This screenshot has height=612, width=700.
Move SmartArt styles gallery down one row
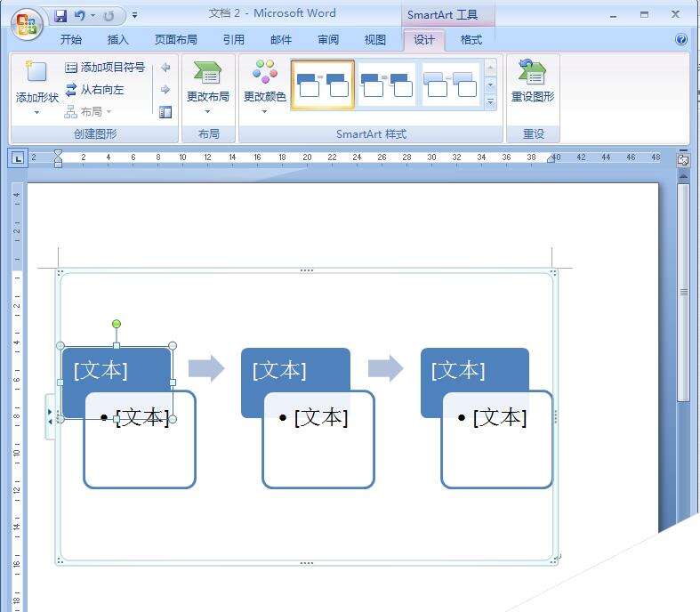(490, 85)
